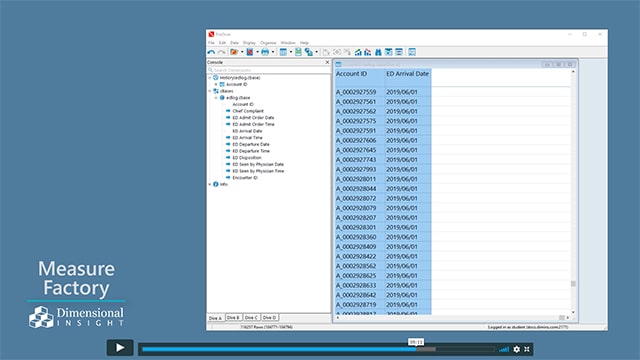640x360 pixels.
Task: Click the green bar chart toolbar icon
Action: 358,52
